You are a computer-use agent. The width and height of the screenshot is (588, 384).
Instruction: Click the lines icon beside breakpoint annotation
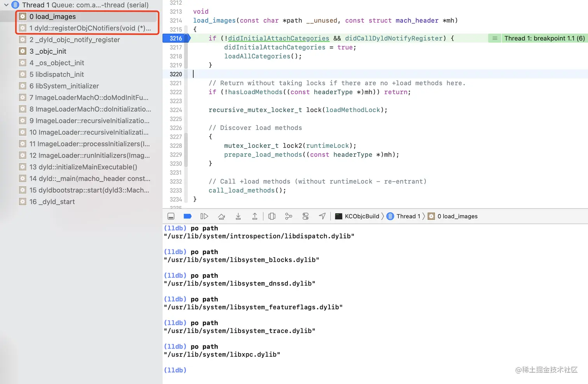pos(495,38)
